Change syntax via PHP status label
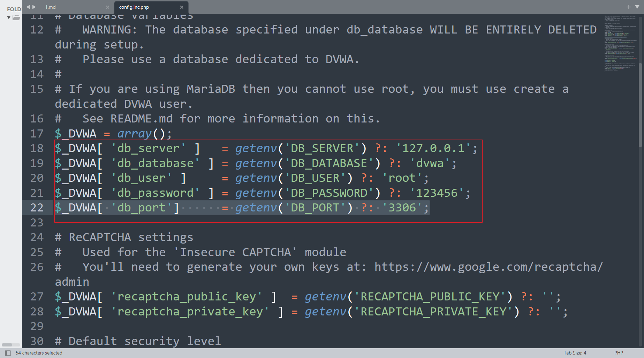 [619, 353]
